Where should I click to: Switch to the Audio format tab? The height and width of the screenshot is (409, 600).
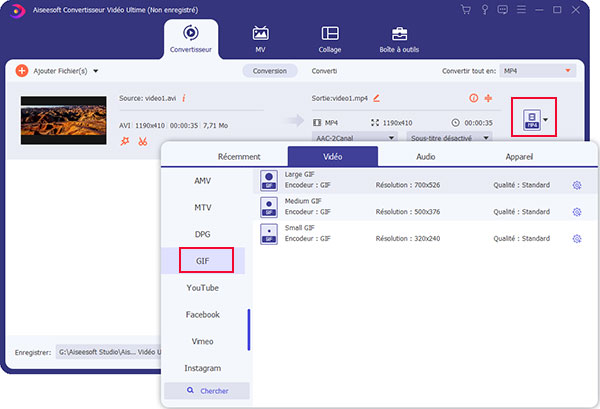426,156
